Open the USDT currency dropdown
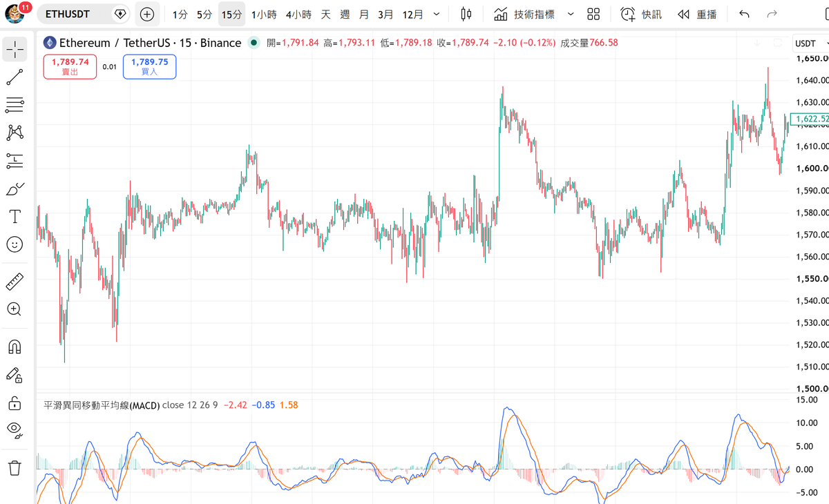Image resolution: width=829 pixels, height=504 pixels. point(810,43)
